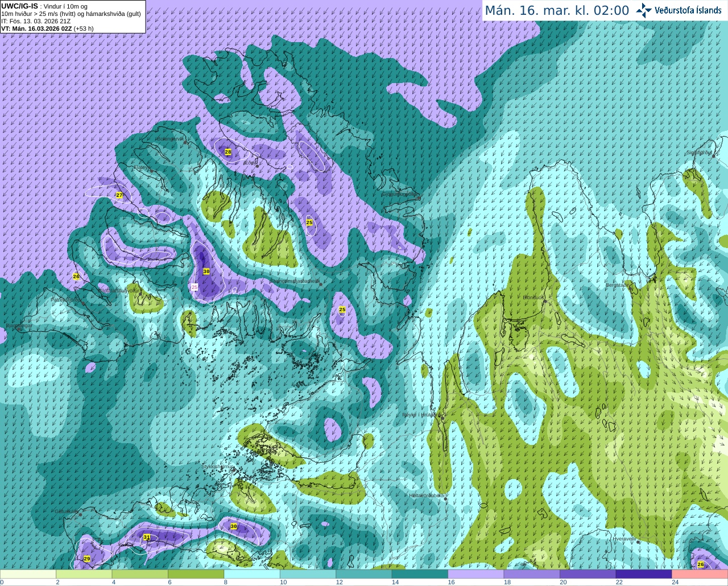Screen dimensions: 728x586
Task: Click the Bíldudalsflugvöllur station label
Action: click(x=119, y=290)
